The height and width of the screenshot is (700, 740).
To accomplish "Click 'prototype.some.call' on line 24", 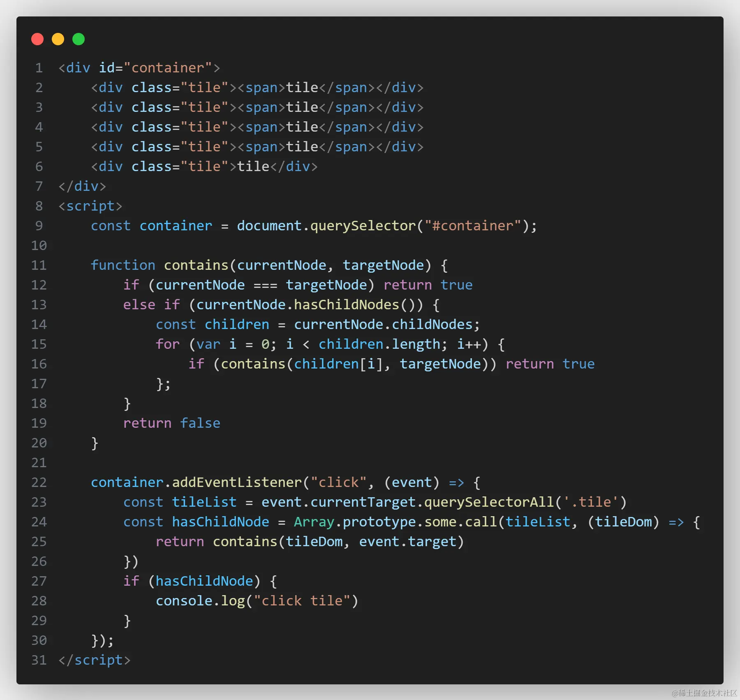I will click(x=420, y=522).
